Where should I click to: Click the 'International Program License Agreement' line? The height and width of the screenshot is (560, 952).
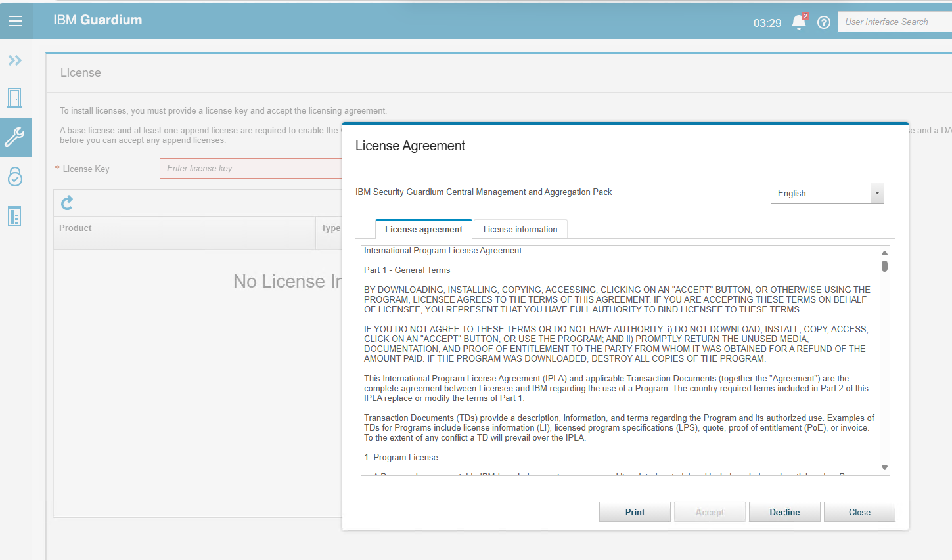click(443, 251)
